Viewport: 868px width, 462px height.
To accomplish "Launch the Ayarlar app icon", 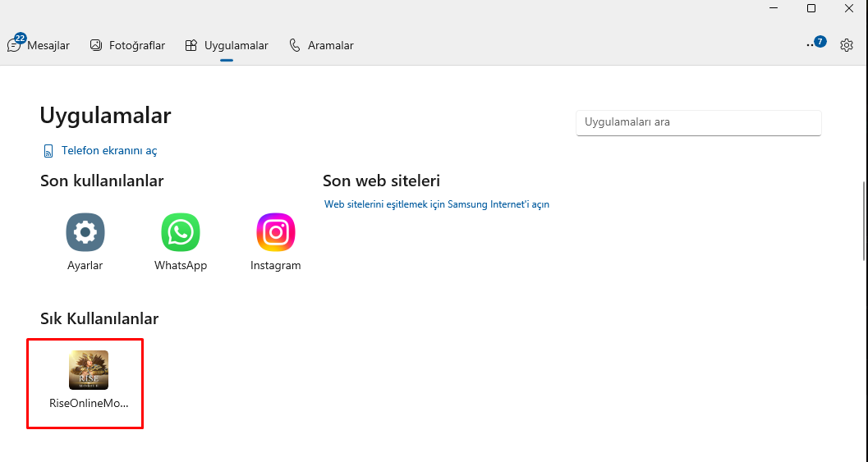I will [85, 232].
